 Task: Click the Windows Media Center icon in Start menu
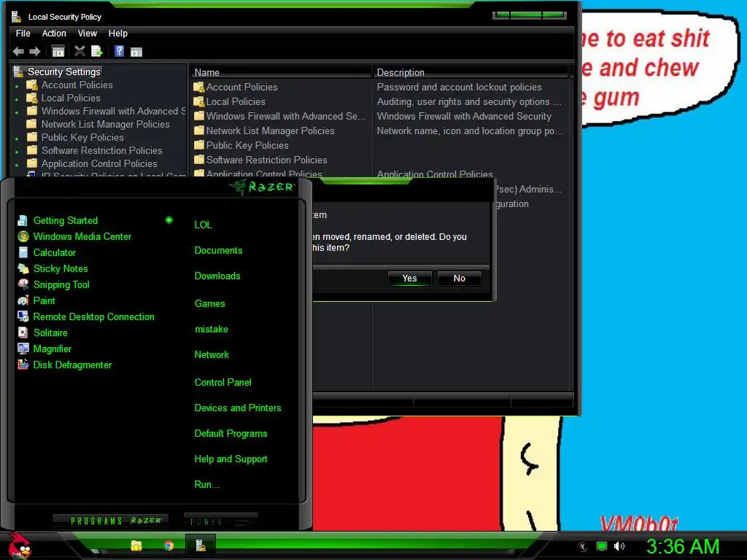click(x=23, y=236)
